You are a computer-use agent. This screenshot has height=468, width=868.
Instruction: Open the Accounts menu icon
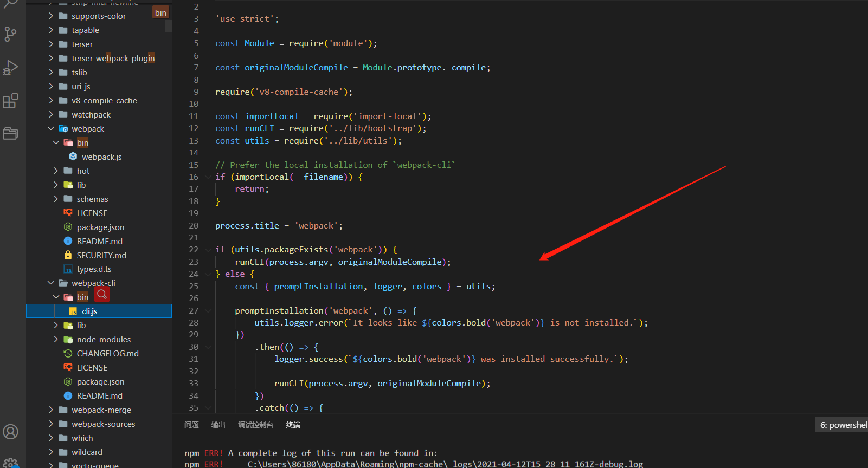click(10, 432)
